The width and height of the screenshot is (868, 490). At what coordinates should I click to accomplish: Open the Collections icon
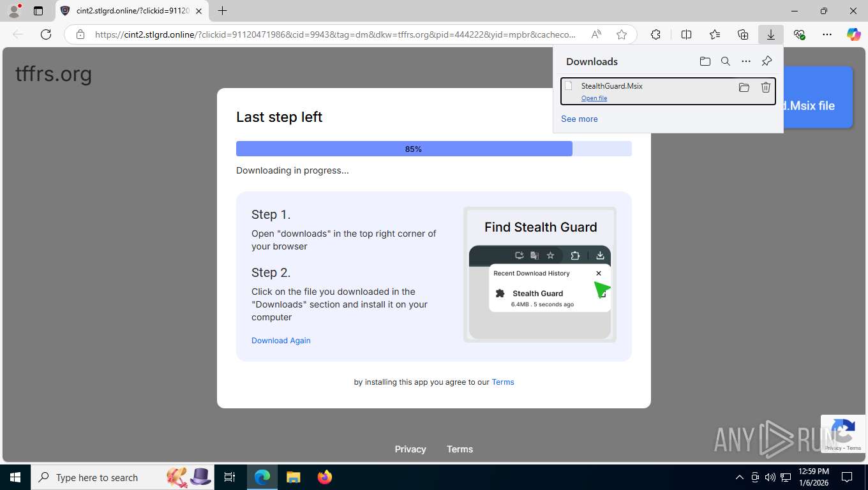pos(743,34)
